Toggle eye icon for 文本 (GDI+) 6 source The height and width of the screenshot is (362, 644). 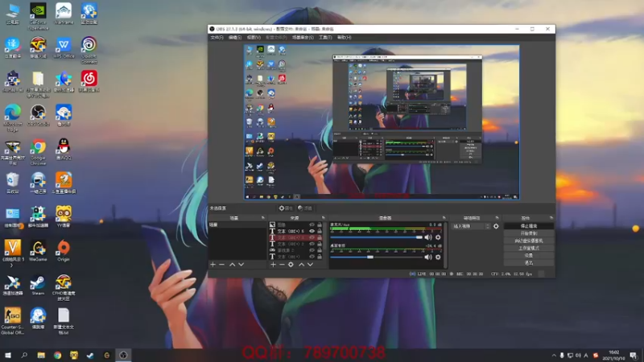(312, 231)
